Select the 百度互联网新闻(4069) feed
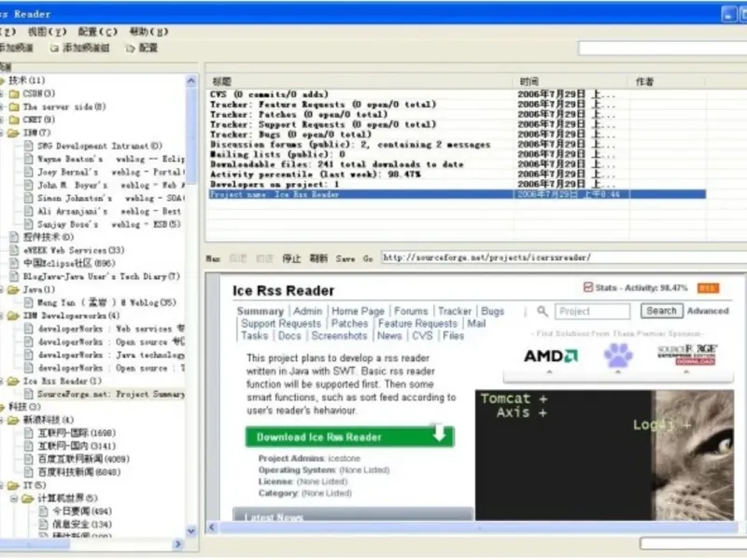 pos(83,459)
